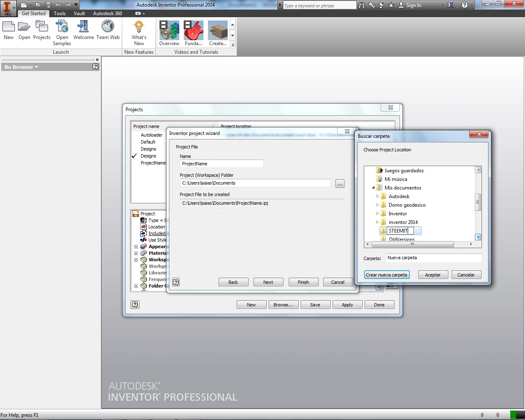Viewport: 525px width, 420px height.
Task: Open the Inventor application menu button
Action: tap(8, 8)
